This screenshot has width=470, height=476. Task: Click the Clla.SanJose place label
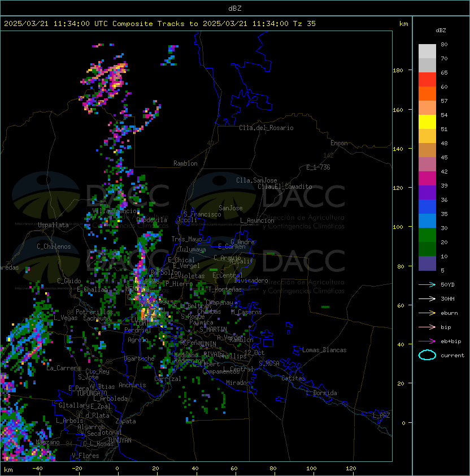256,180
